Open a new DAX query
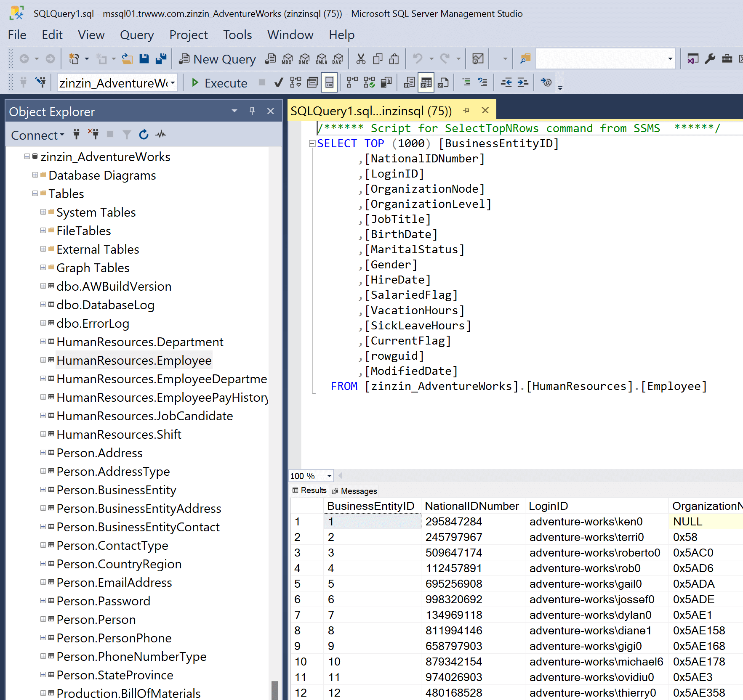Screen dimensions: 743x700 tap(338, 58)
